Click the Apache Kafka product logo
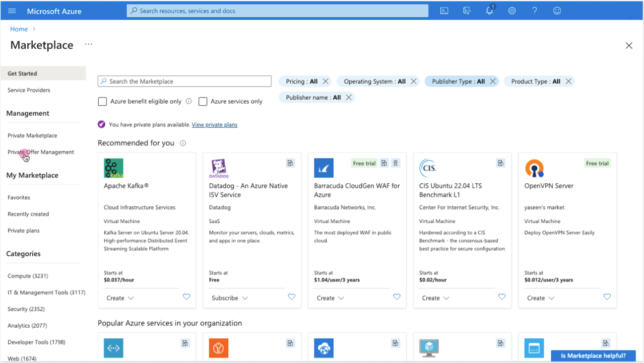The height and width of the screenshot is (363, 644). point(113,168)
